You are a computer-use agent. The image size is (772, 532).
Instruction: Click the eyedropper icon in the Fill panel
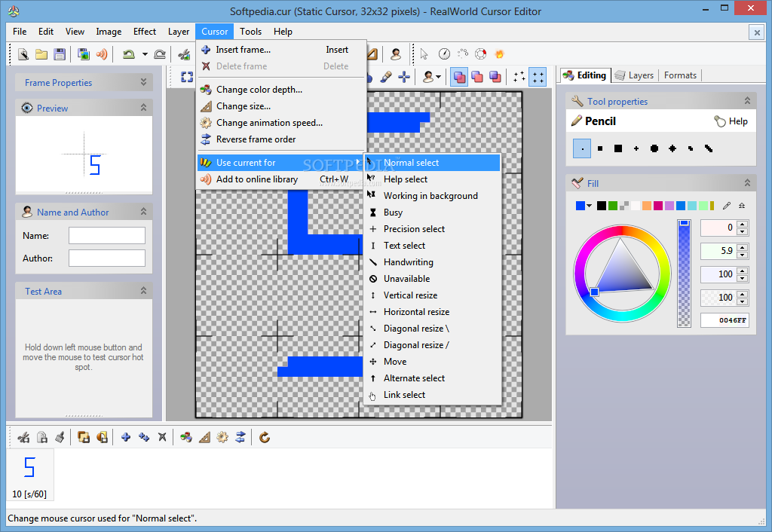(x=727, y=206)
